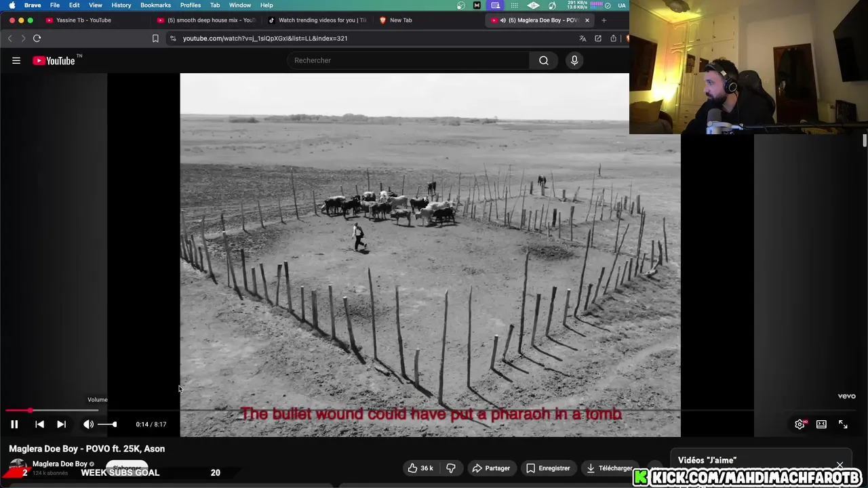Open the Edit menu
This screenshot has height=488, width=868.
click(75, 5)
